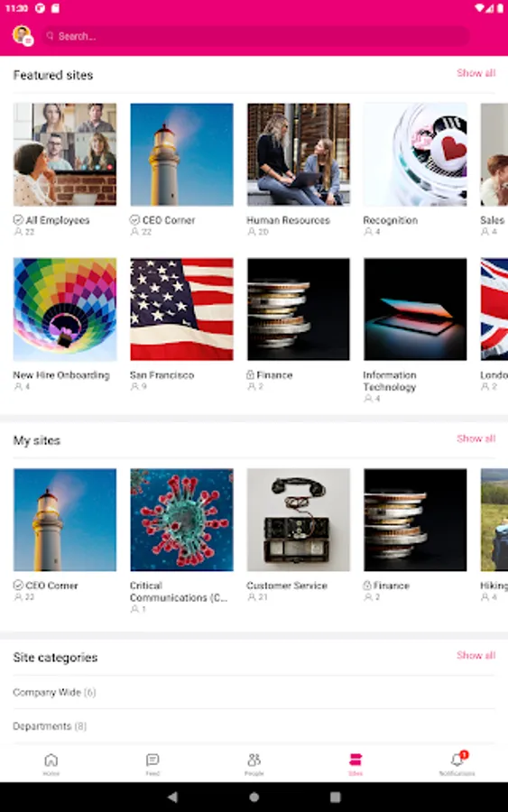Show all Featured sites
The width and height of the screenshot is (508, 812).
(476, 73)
